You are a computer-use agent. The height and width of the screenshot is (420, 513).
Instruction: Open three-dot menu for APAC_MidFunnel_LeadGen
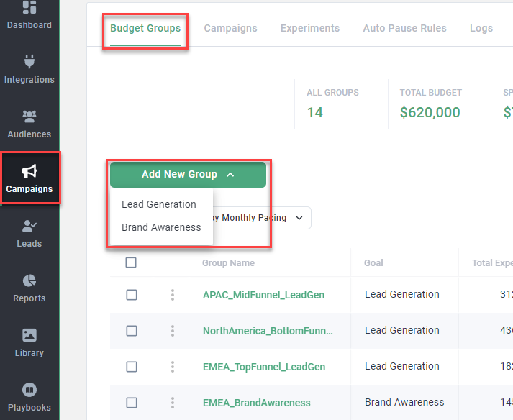point(173,295)
